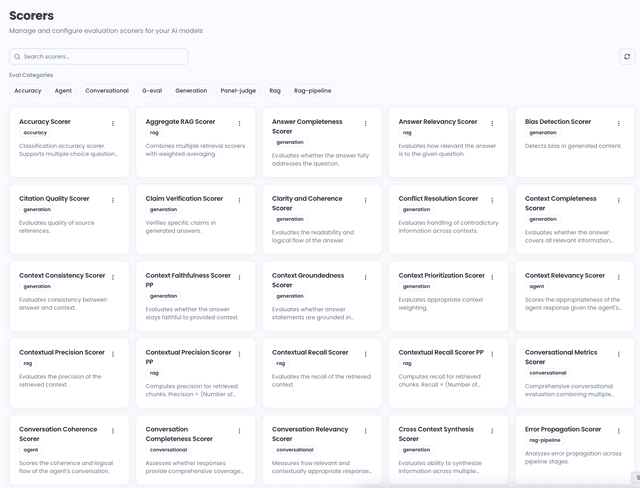Toggle the Conversational category filter
The width and height of the screenshot is (640, 488).
[107, 91]
